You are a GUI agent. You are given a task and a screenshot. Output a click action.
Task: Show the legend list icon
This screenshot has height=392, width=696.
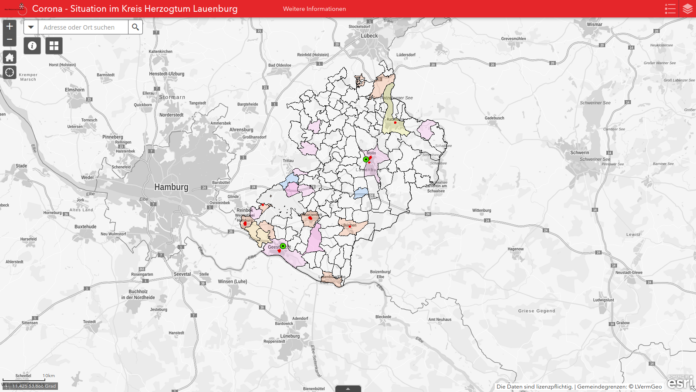pyautogui.click(x=670, y=9)
